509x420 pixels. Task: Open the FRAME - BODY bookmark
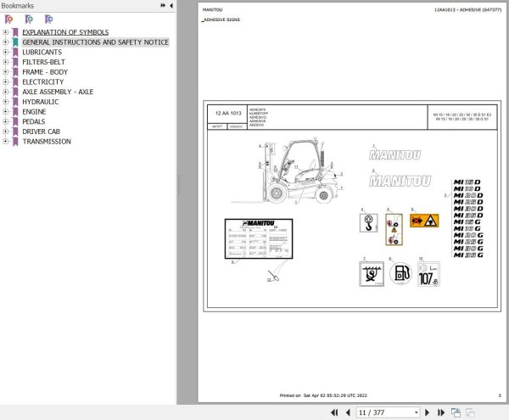tap(45, 72)
